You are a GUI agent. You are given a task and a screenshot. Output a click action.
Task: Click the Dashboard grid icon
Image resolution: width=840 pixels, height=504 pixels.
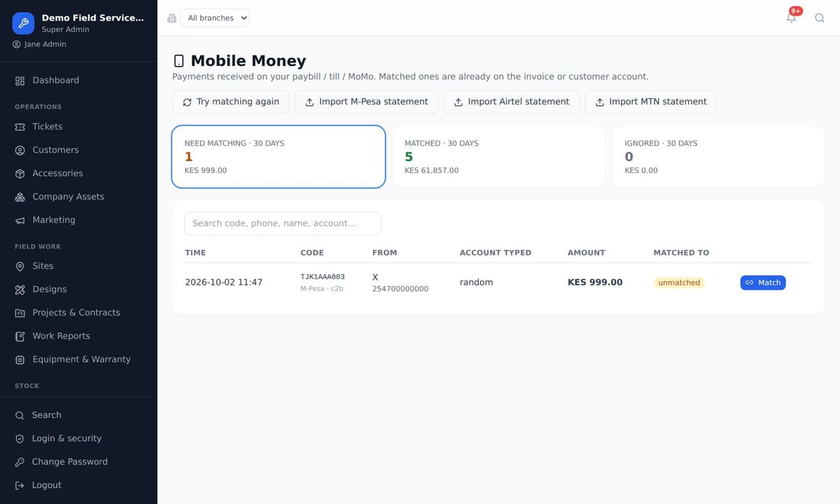(x=20, y=81)
